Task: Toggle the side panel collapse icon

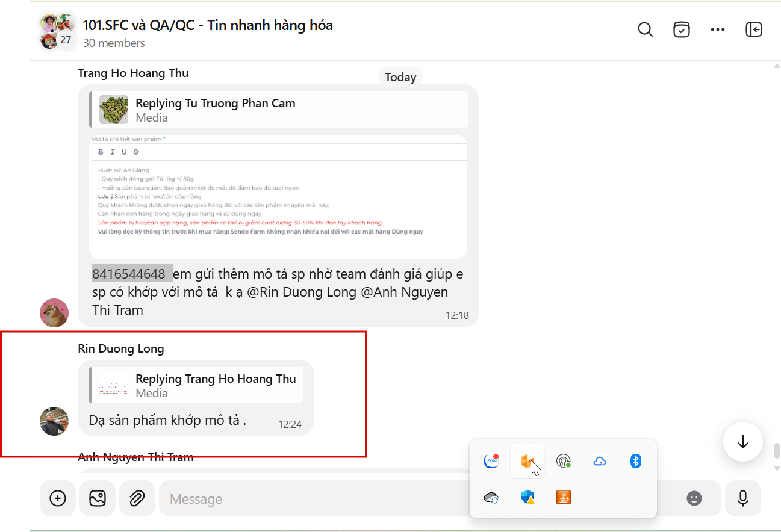Action: [753, 29]
